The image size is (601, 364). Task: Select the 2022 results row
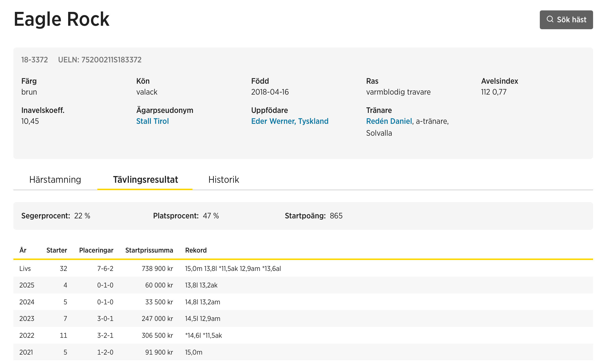tap(27, 335)
